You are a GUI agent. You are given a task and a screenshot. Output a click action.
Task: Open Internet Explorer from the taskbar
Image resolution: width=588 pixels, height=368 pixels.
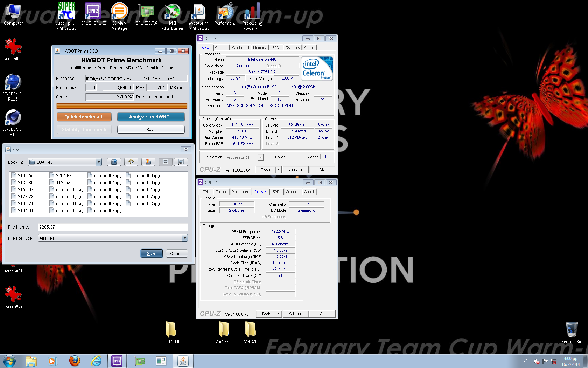pos(96,361)
